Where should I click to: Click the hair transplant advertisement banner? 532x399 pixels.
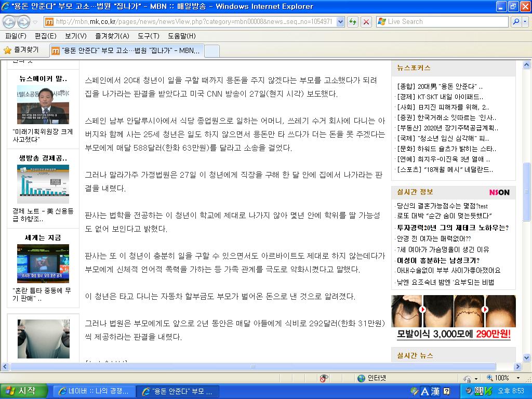[453, 318]
